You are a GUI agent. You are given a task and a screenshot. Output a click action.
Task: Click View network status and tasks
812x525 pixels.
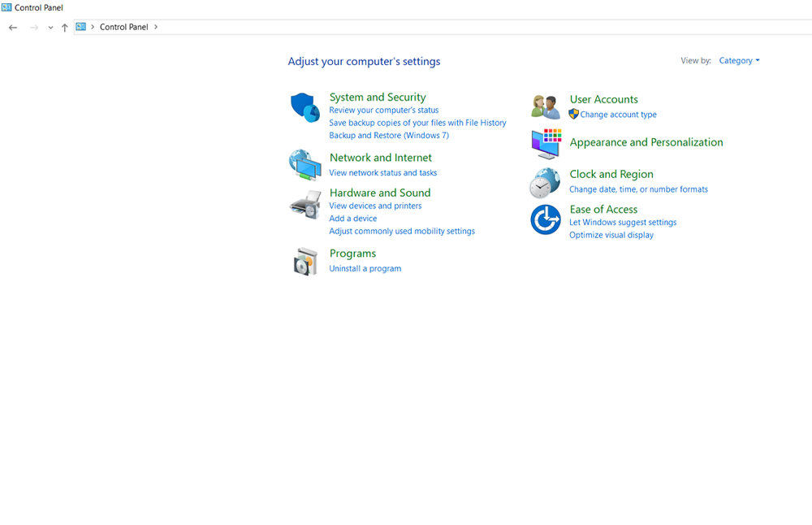(382, 173)
